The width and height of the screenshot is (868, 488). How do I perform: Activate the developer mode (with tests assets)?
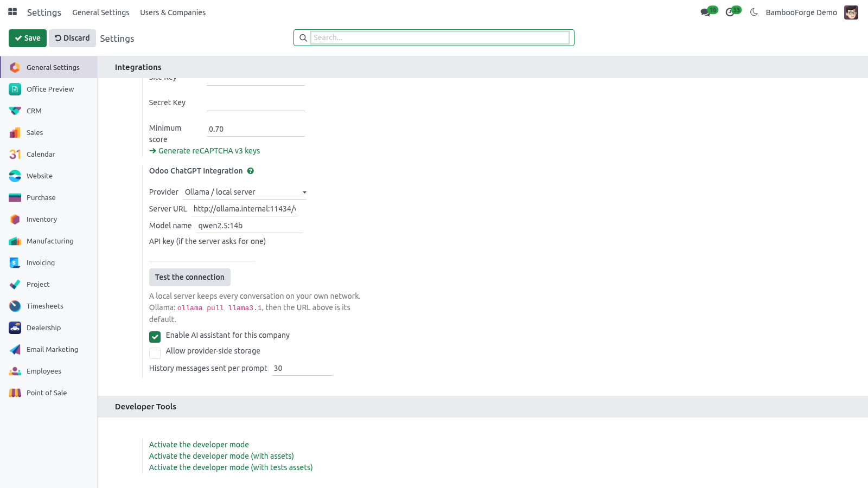click(231, 467)
